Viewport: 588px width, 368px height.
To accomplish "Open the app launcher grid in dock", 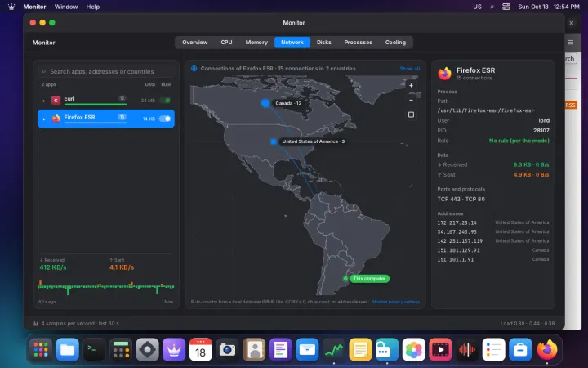I will (x=41, y=350).
